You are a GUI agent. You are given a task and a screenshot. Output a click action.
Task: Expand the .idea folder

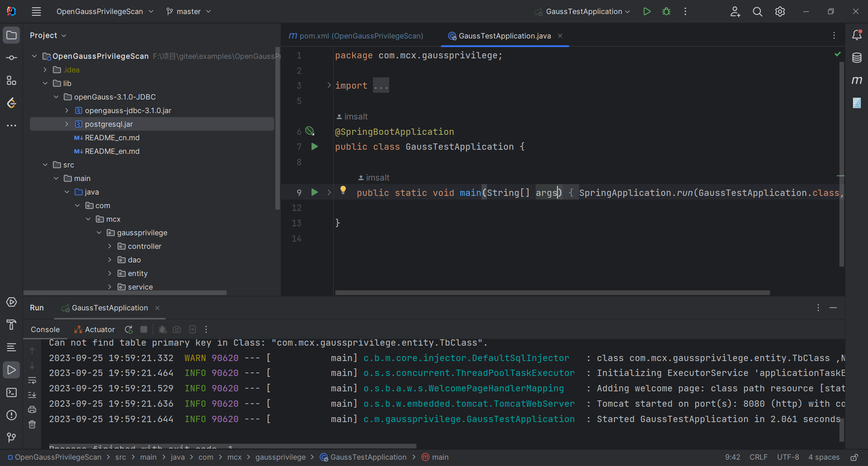click(45, 70)
